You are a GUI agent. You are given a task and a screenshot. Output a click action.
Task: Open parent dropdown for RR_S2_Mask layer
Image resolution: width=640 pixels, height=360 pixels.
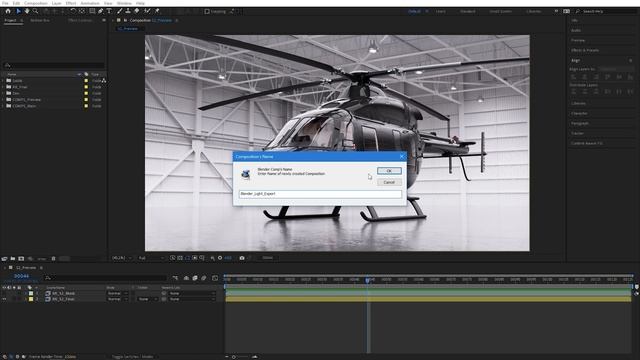[192, 293]
